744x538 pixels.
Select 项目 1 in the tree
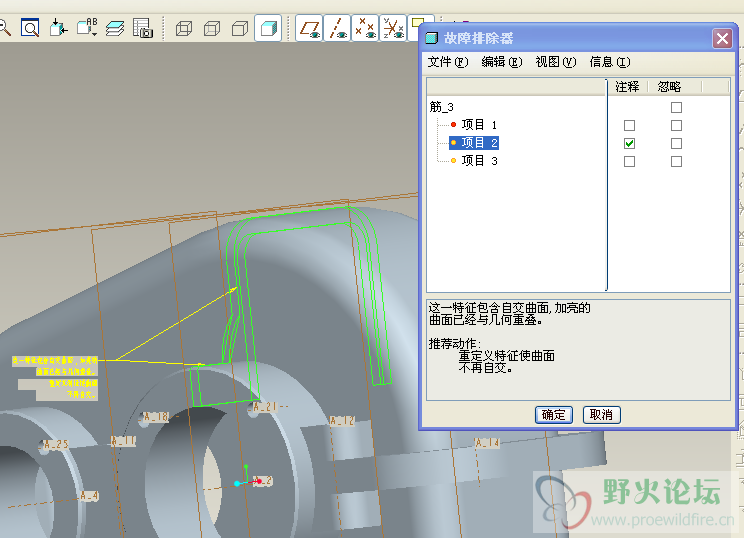click(479, 125)
